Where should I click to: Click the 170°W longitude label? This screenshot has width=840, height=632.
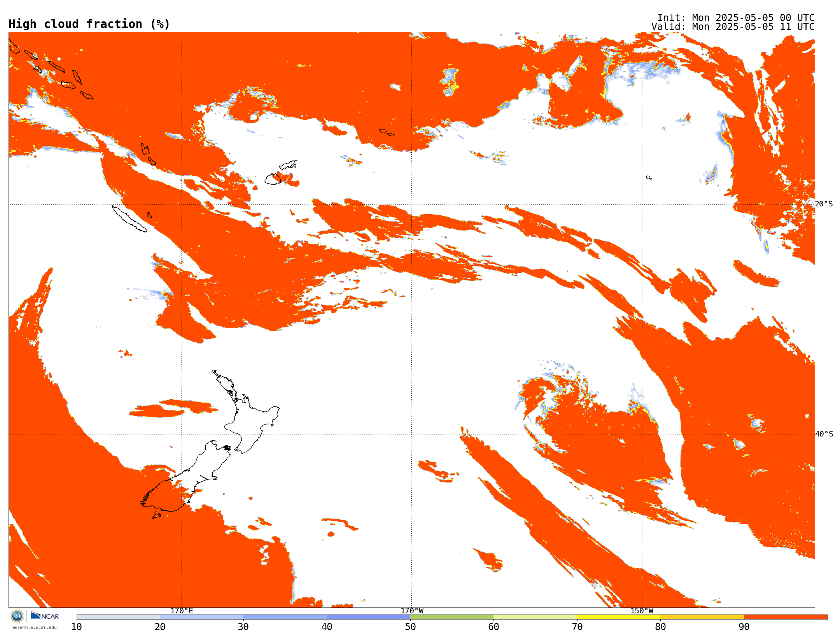(412, 611)
